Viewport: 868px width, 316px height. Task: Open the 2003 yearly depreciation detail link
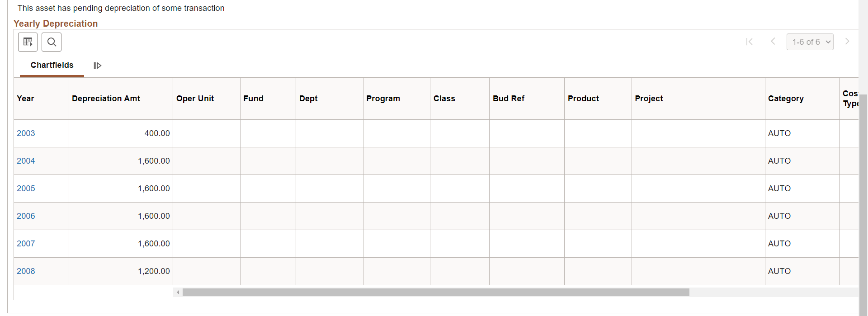coord(26,133)
